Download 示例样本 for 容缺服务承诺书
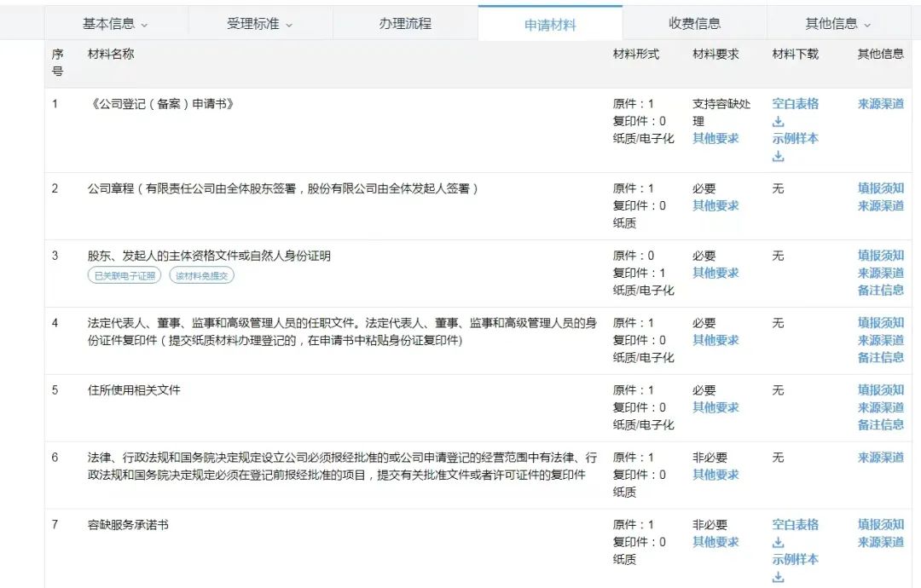 (x=779, y=577)
